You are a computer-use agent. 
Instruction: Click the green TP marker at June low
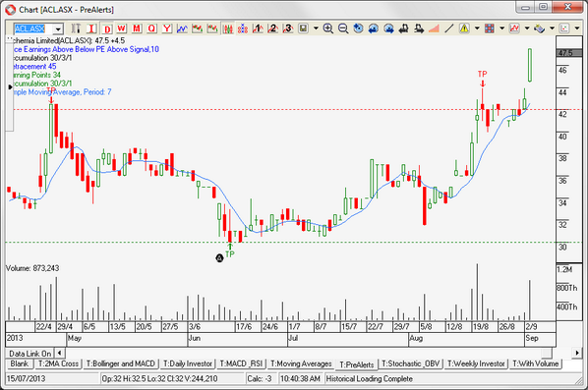pyautogui.click(x=230, y=254)
